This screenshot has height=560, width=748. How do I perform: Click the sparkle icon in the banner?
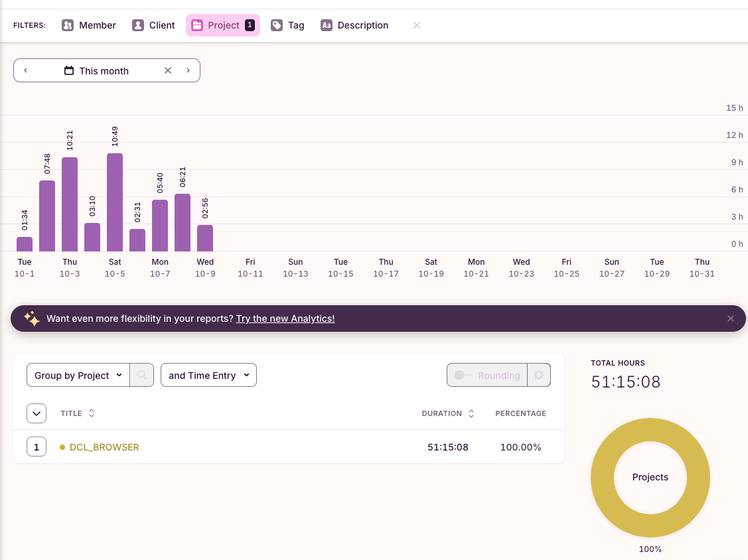tap(32, 318)
